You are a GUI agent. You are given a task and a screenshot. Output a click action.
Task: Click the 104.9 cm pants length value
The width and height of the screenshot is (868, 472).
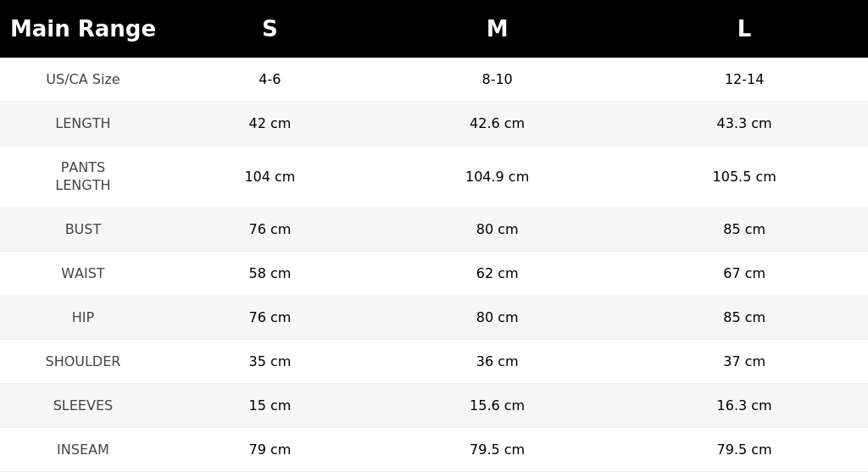(497, 176)
